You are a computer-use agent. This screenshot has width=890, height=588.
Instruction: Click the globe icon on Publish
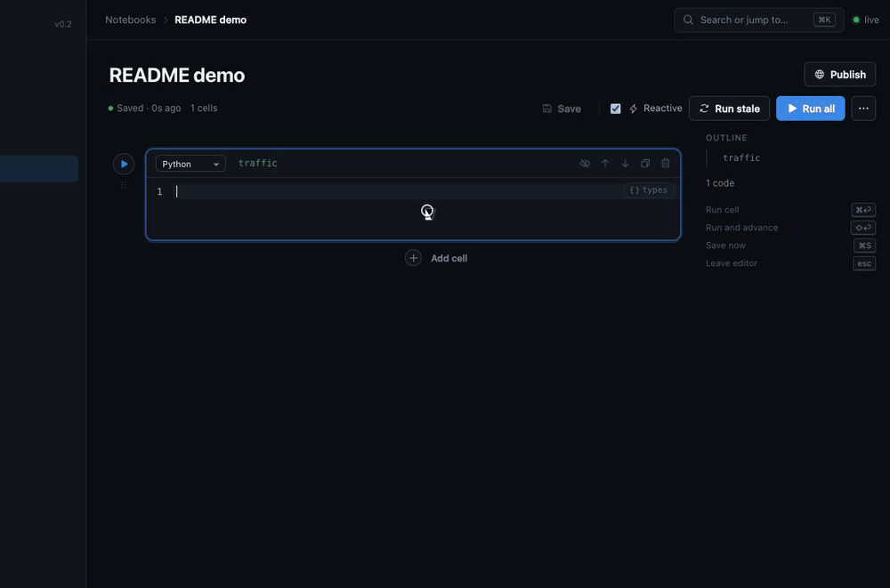(820, 75)
